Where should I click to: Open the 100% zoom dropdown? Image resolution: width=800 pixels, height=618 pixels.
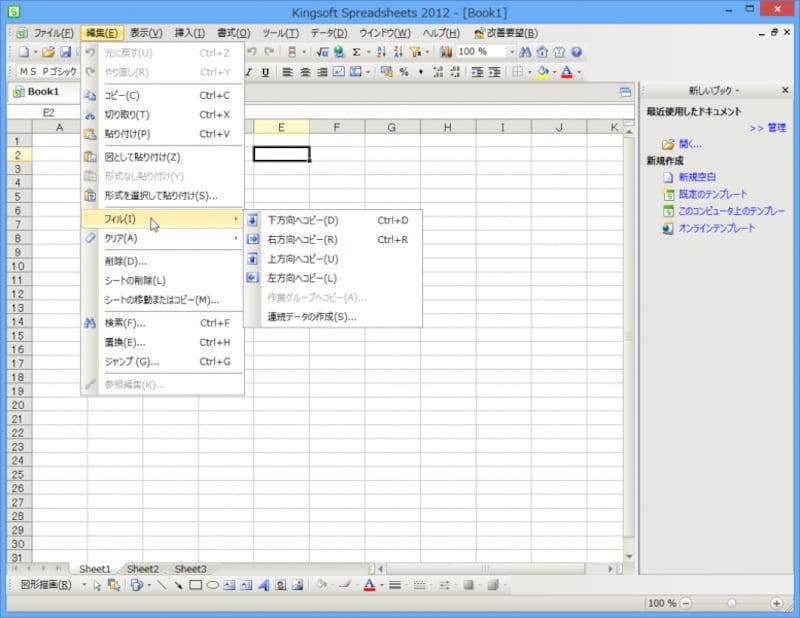[x=510, y=52]
